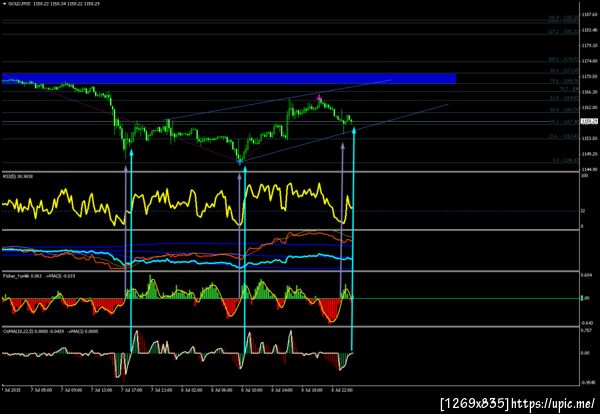This screenshot has width=600, height=414.
Task: Open the chart symbol dropdown triangle beside GOLD
Action: 3,4
